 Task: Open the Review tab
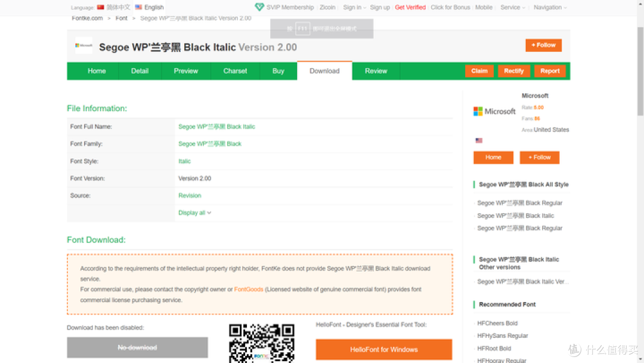coord(376,71)
